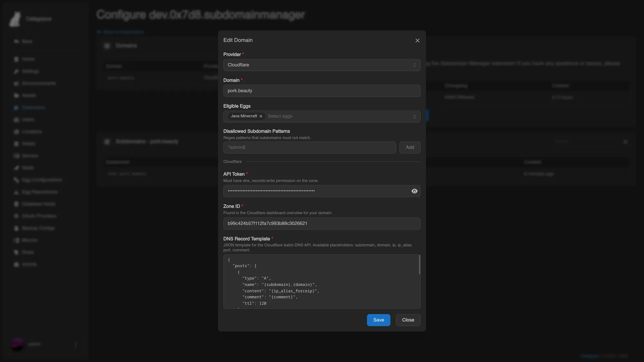Reveal the API Token with the eye icon
This screenshot has height=362, width=644.
point(414,191)
